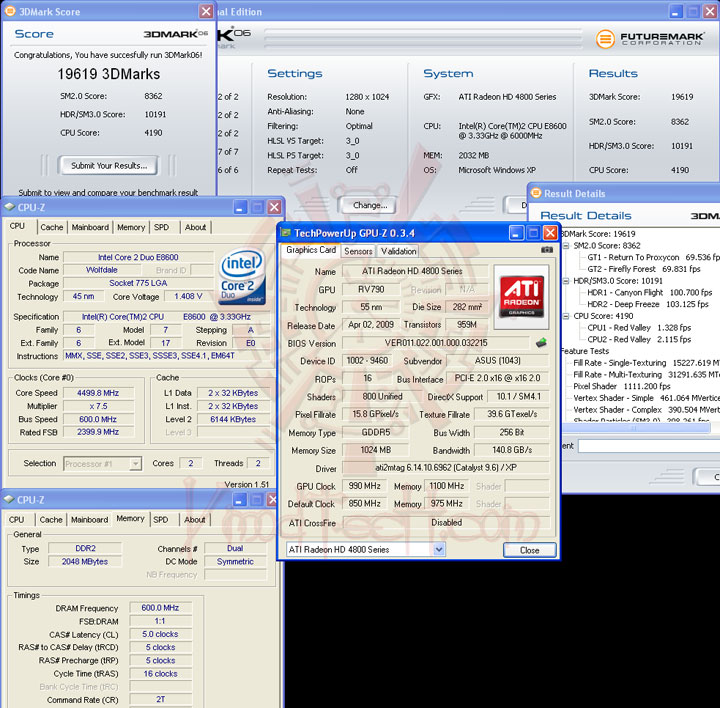Select GT2 - Firefly Forest result

643,269
